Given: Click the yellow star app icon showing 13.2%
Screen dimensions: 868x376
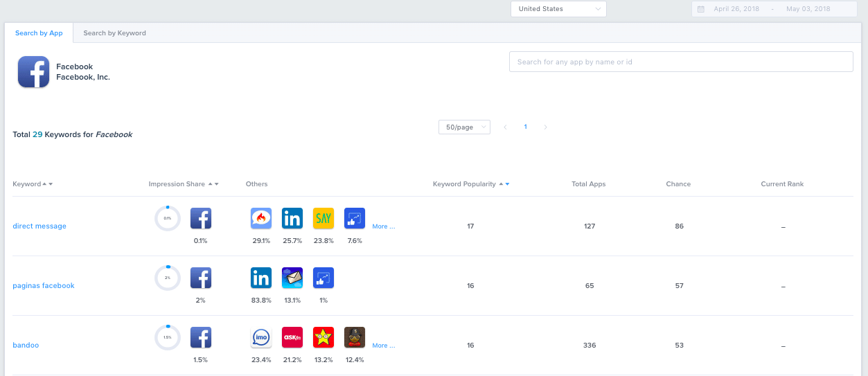Looking at the screenshot, I should (324, 338).
